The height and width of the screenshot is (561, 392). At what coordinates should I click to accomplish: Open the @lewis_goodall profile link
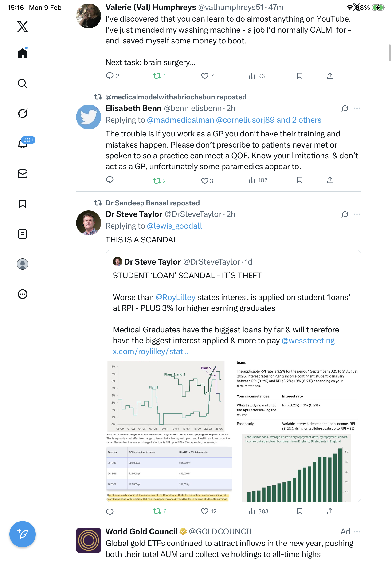pyautogui.click(x=174, y=226)
